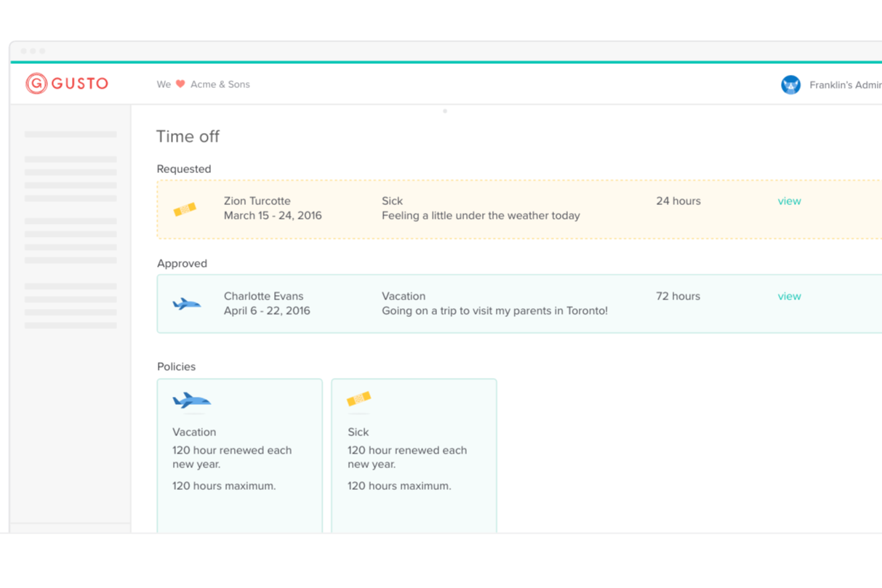Select bandage icon on Sick policy card
This screenshot has width=882, height=588.
click(x=358, y=399)
